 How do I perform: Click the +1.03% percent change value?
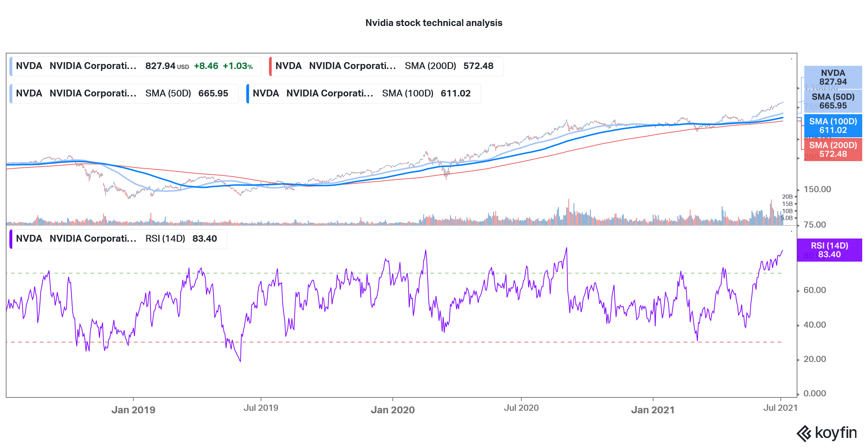pyautogui.click(x=238, y=66)
